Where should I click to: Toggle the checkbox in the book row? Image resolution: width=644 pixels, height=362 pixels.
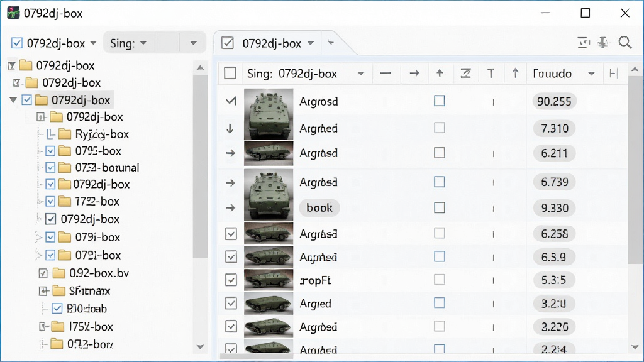(440, 207)
